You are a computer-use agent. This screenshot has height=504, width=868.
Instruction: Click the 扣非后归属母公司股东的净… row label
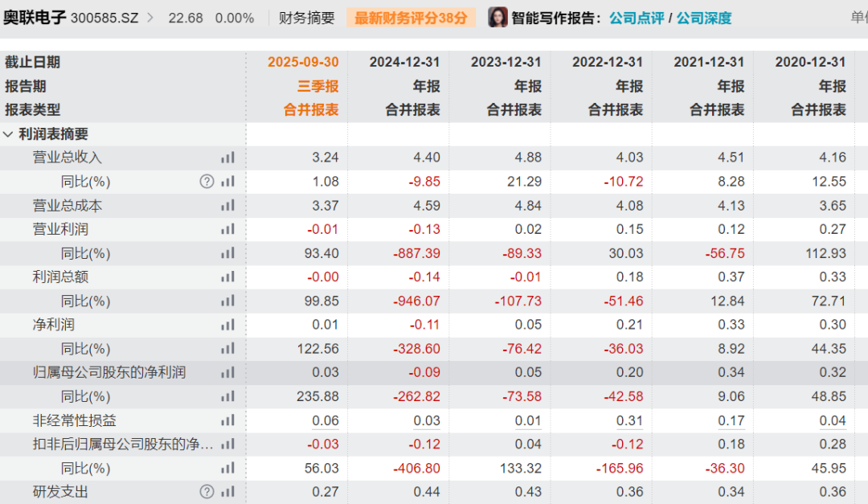point(123,445)
